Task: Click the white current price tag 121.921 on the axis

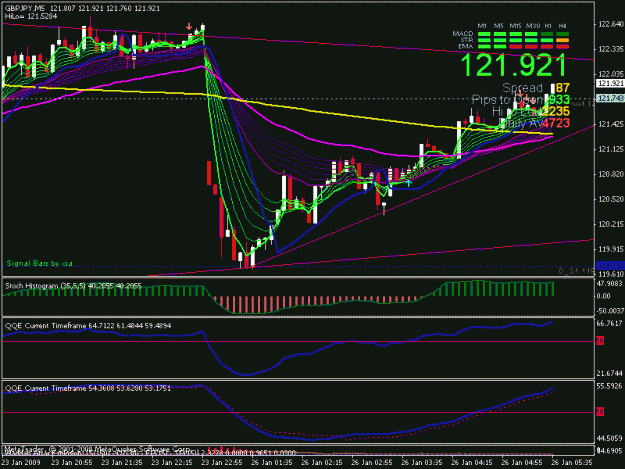Action: click(x=610, y=83)
